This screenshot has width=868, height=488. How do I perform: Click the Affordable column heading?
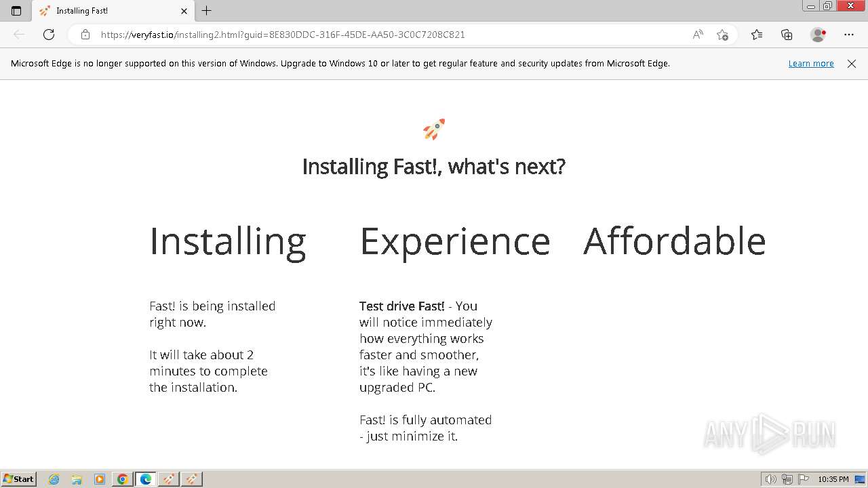[675, 241]
